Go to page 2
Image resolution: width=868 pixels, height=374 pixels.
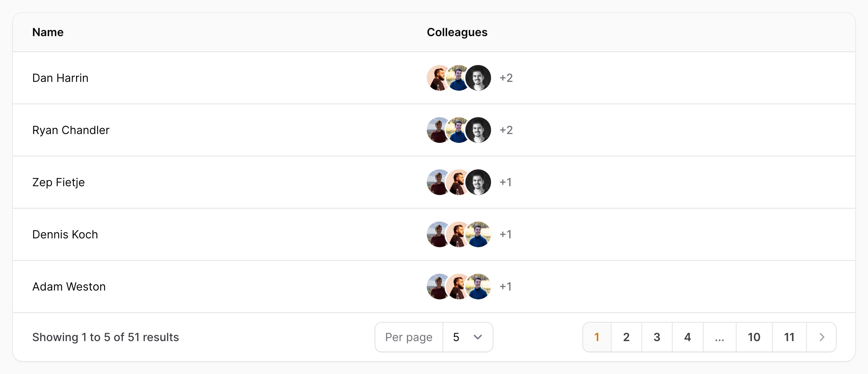point(626,337)
